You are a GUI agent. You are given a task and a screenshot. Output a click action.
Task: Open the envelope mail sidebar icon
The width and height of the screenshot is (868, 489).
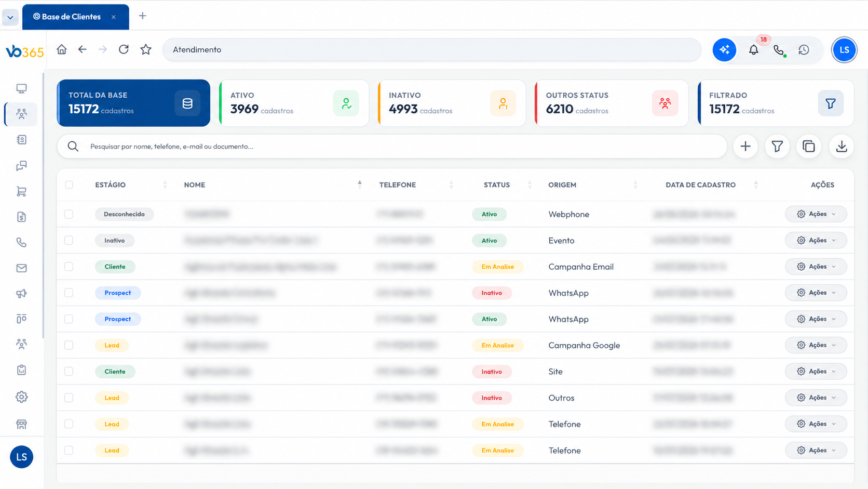(x=21, y=268)
